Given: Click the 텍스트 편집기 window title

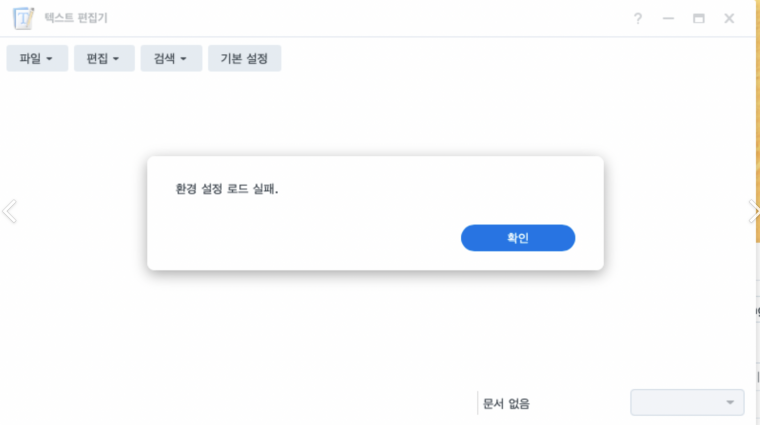Looking at the screenshot, I should pyautogui.click(x=76, y=18).
